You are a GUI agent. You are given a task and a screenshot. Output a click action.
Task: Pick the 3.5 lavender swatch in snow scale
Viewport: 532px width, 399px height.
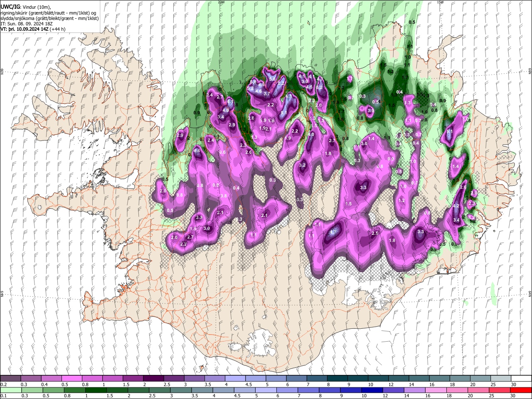pos(215,379)
